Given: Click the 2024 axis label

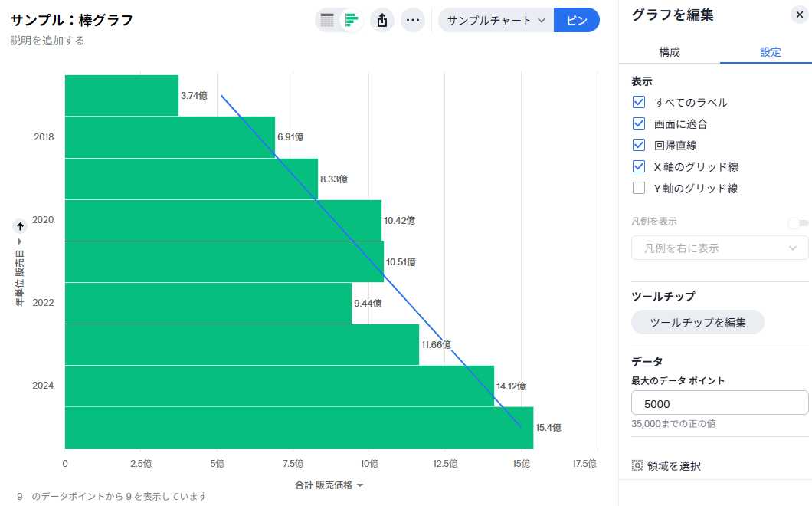Looking at the screenshot, I should [x=43, y=385].
